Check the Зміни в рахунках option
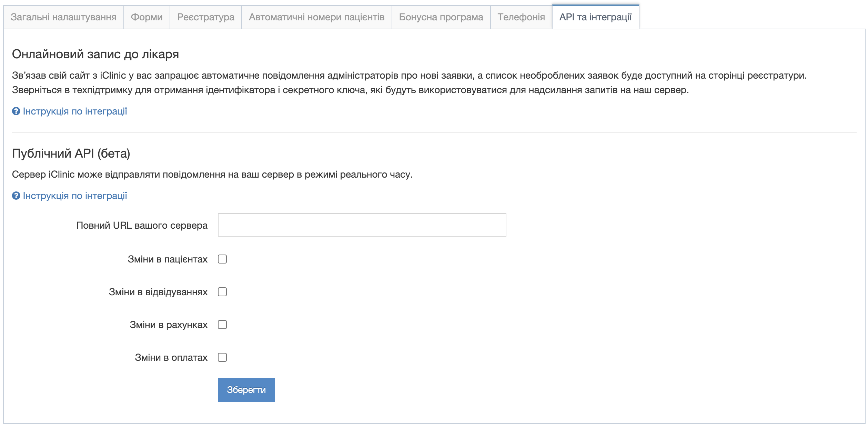Image resolution: width=868 pixels, height=427 pixels. (x=222, y=325)
